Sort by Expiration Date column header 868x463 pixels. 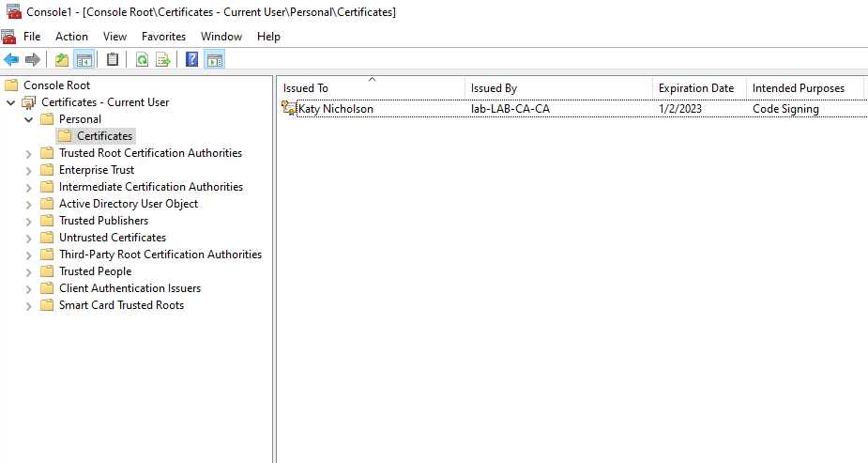pos(695,88)
